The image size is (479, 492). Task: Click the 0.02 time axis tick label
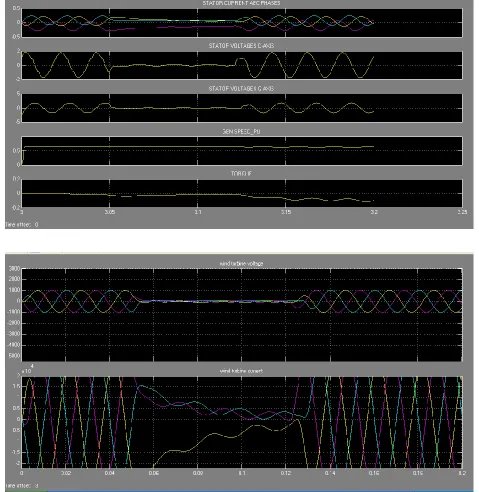click(66, 473)
